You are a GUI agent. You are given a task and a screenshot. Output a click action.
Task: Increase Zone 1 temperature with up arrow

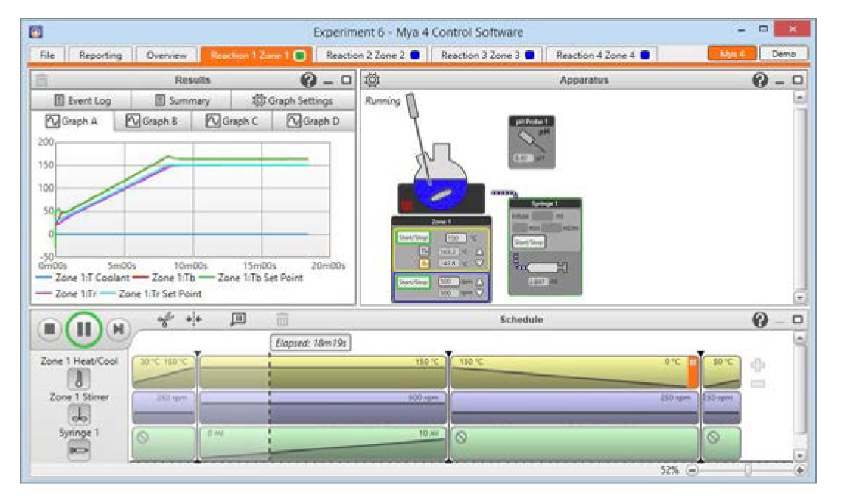coord(479,251)
